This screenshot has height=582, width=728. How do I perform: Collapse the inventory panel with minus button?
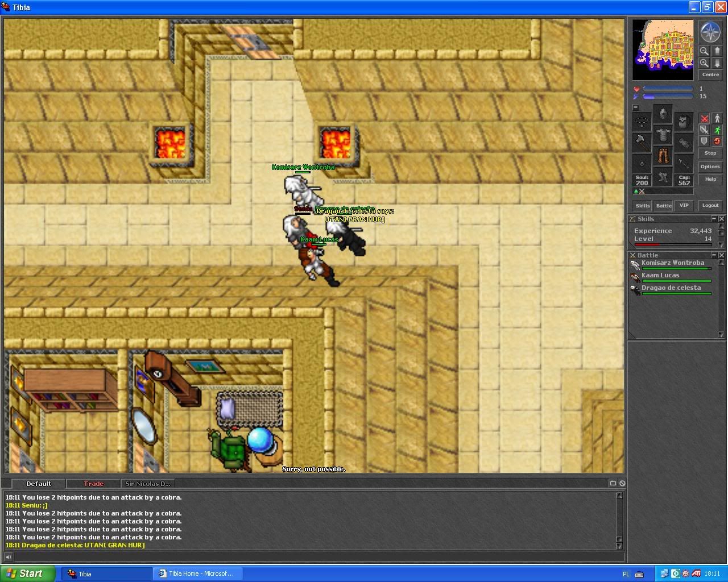point(636,107)
